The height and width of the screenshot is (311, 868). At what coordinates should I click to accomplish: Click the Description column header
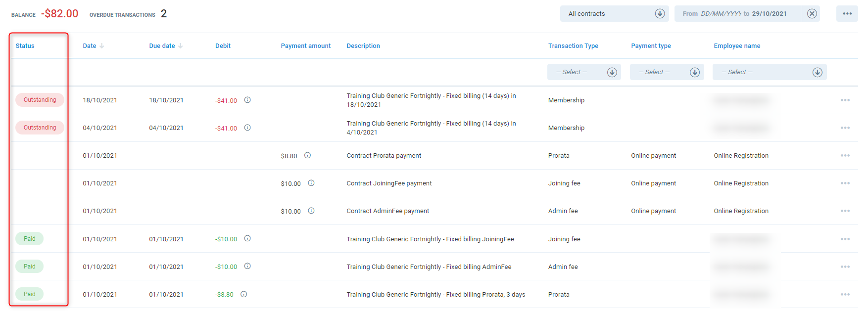[363, 46]
